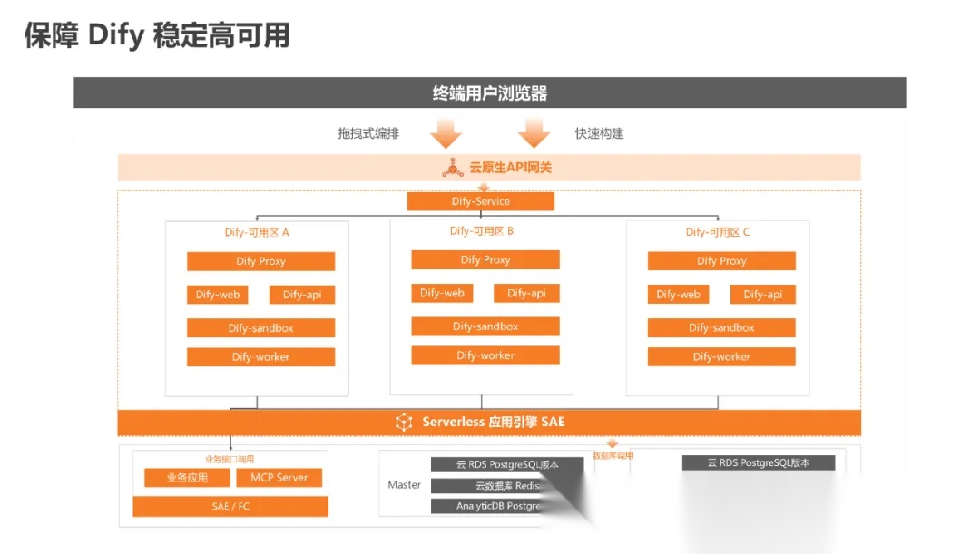This screenshot has width=980, height=554.
Task: Click the 业务接口调用 label
Action: coord(230,459)
